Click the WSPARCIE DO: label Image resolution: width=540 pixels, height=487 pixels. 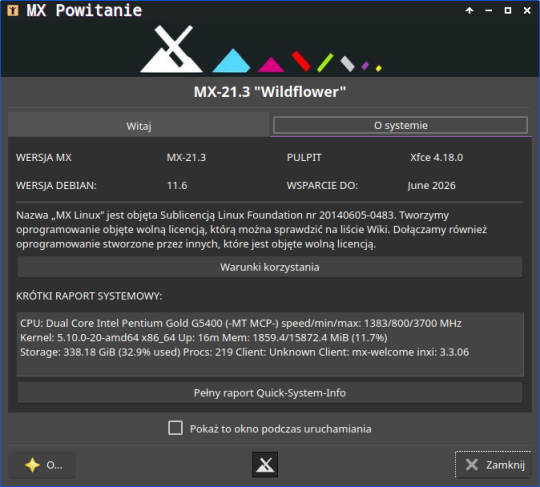click(322, 186)
